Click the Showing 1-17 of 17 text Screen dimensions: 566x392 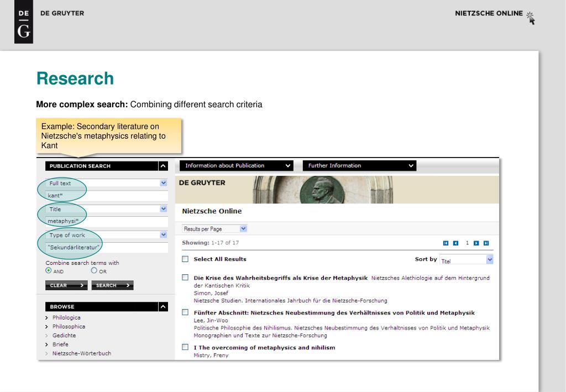coord(211,243)
